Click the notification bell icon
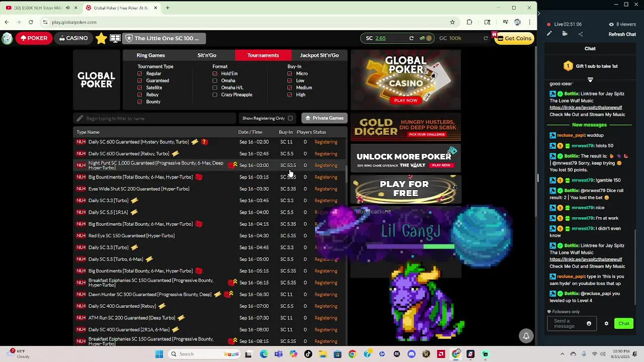This screenshot has height=362, width=644. point(526,336)
